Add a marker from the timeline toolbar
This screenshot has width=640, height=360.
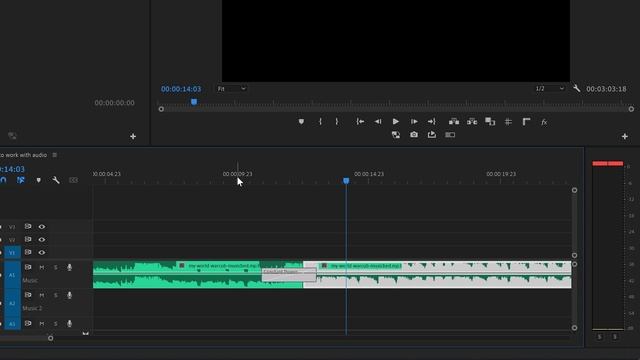pyautogui.click(x=38, y=180)
